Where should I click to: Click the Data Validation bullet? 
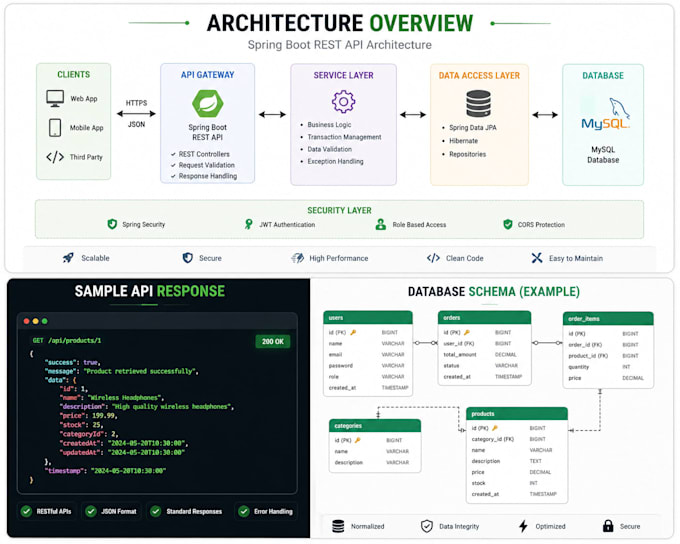coord(326,149)
